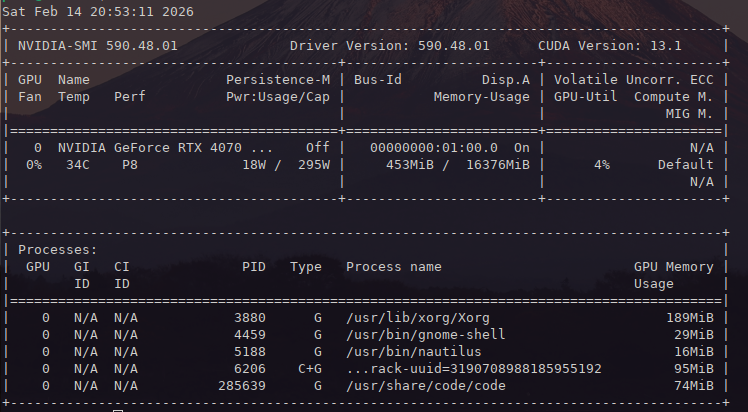Click the persistence mode value 'Off'
The height and width of the screenshot is (412, 748).
pos(318,148)
